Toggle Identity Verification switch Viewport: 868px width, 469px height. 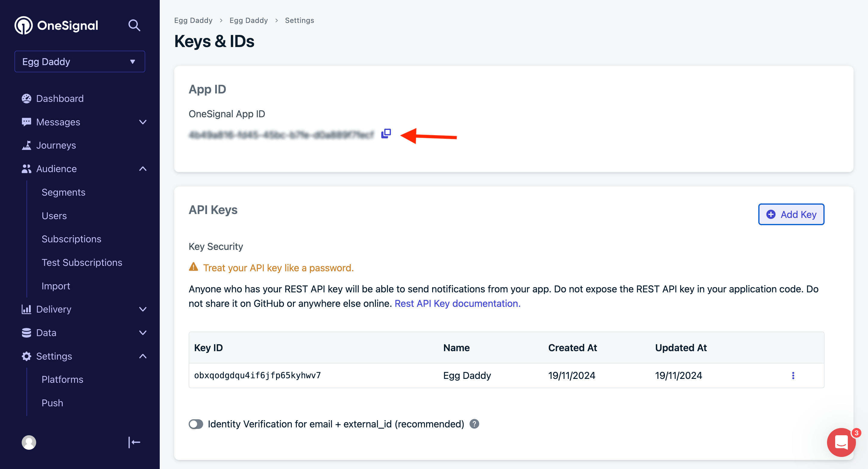196,424
